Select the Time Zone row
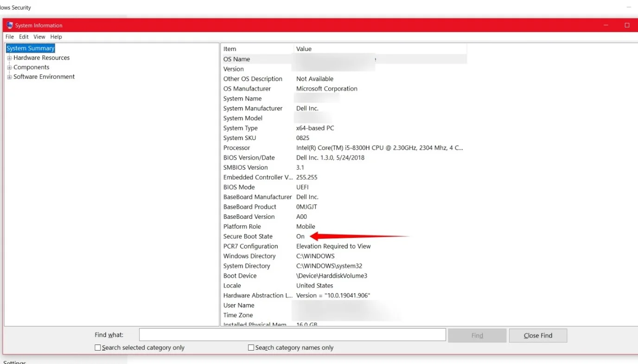Screen dimensions: 638x364 [x=344, y=315]
